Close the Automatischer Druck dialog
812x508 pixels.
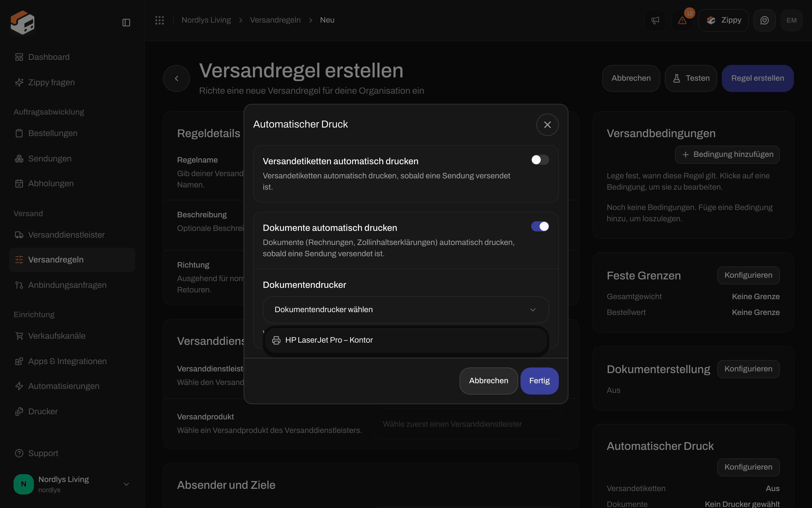pos(547,125)
